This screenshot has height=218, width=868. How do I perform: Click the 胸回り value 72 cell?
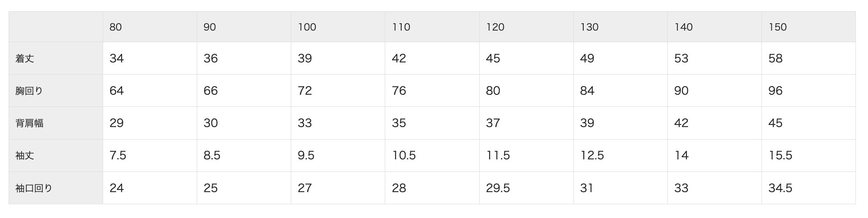[x=338, y=90]
